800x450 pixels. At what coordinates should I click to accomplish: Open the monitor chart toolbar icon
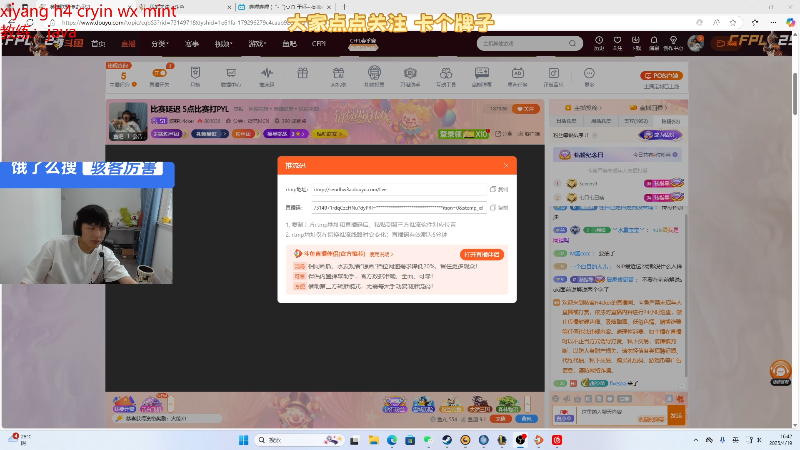pyautogui.click(x=231, y=73)
